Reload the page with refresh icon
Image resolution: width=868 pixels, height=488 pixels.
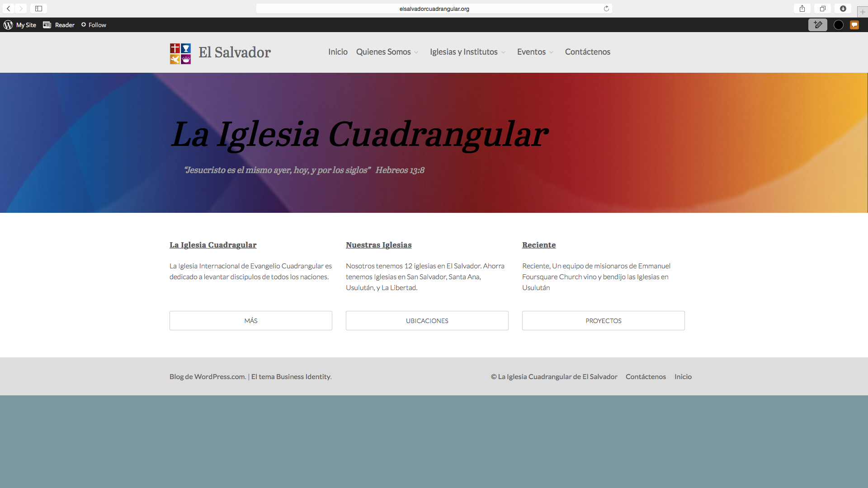pyautogui.click(x=606, y=9)
